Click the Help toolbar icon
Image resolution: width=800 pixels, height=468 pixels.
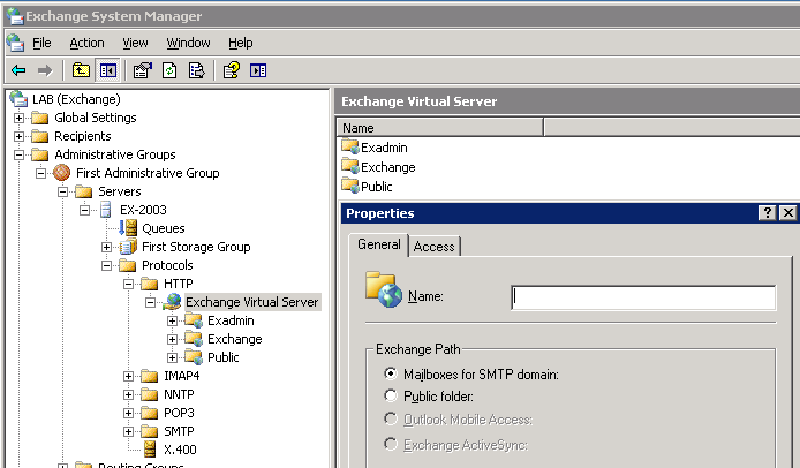click(x=231, y=70)
